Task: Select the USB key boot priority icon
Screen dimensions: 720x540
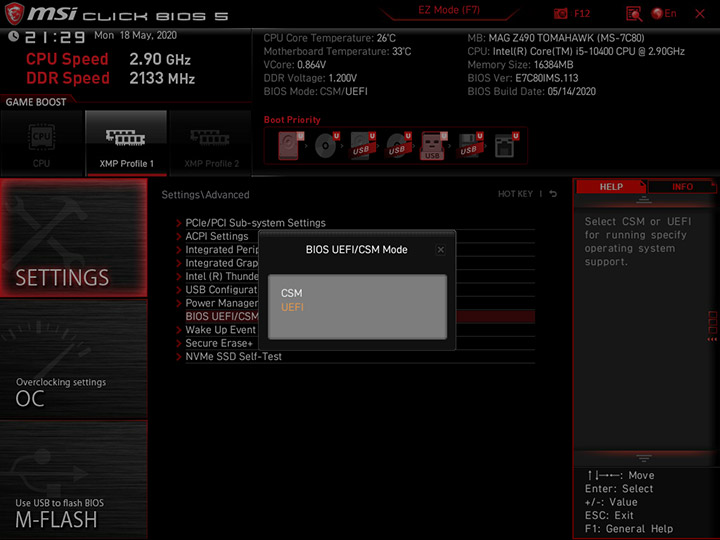Action: pos(433,146)
